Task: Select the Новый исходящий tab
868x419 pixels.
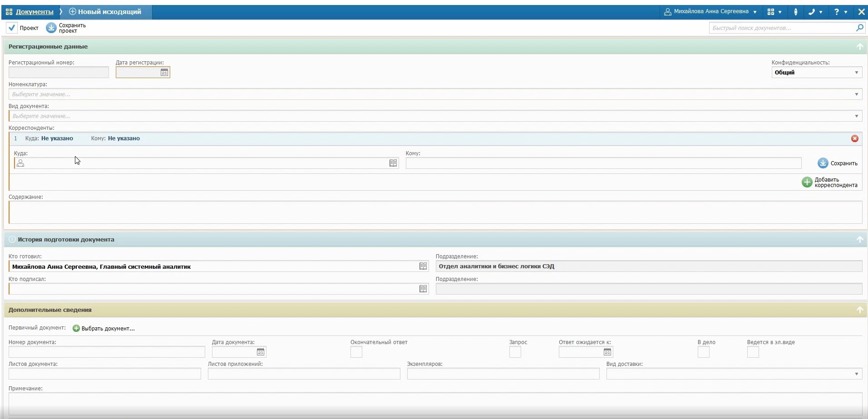Action: coord(105,12)
